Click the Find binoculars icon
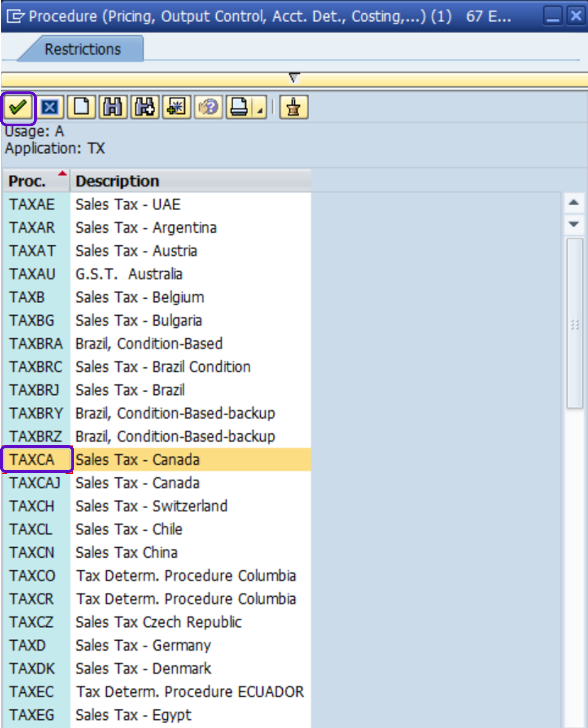Viewport: 588px width, 728px height. 113,107
